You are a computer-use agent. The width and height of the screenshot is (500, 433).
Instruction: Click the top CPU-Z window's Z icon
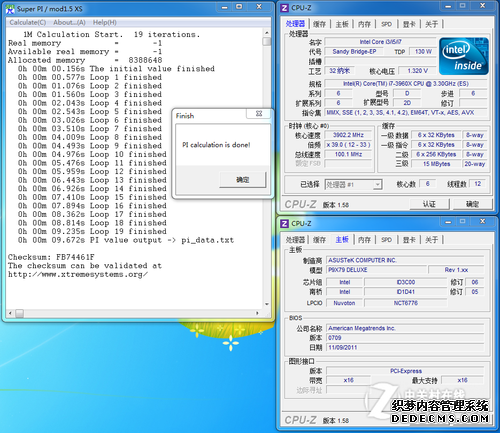pyautogui.click(x=284, y=8)
